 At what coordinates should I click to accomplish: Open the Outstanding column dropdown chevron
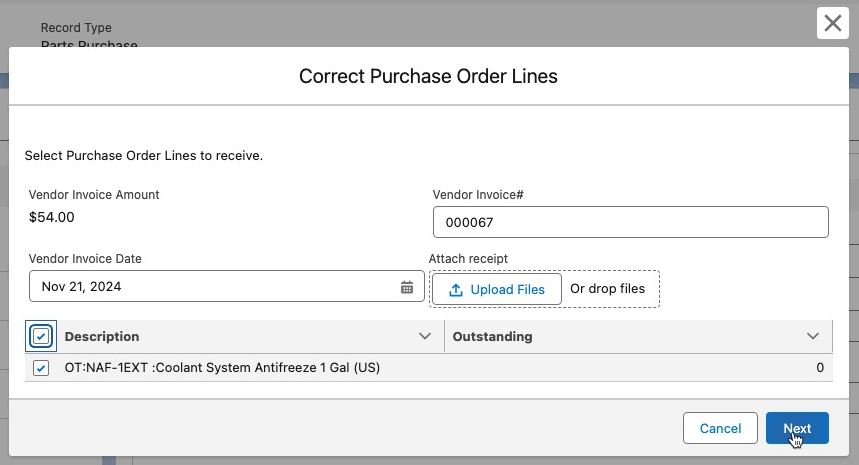pyautogui.click(x=812, y=336)
